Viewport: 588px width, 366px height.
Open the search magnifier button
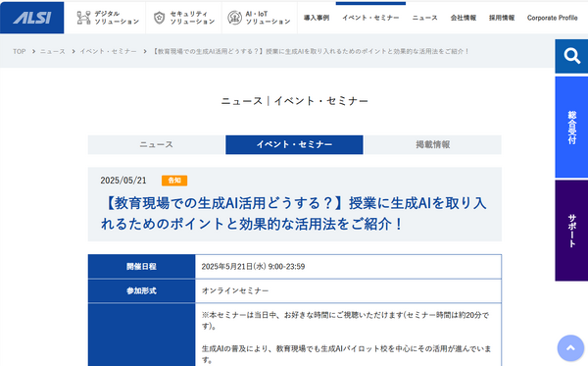tap(571, 56)
